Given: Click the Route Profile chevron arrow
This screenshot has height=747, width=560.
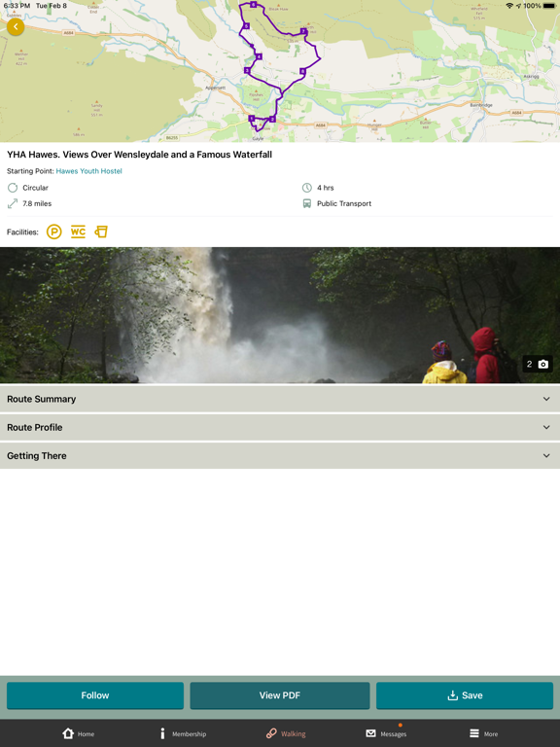Looking at the screenshot, I should [x=546, y=427].
